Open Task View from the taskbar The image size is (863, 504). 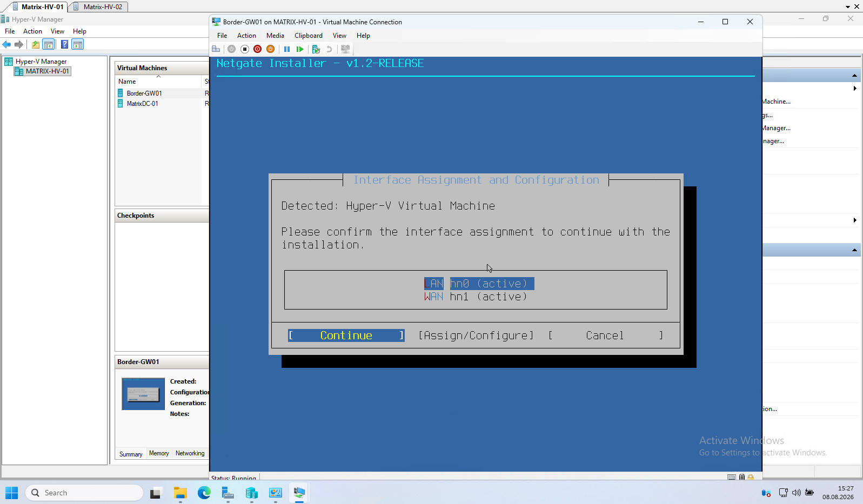coord(156,493)
